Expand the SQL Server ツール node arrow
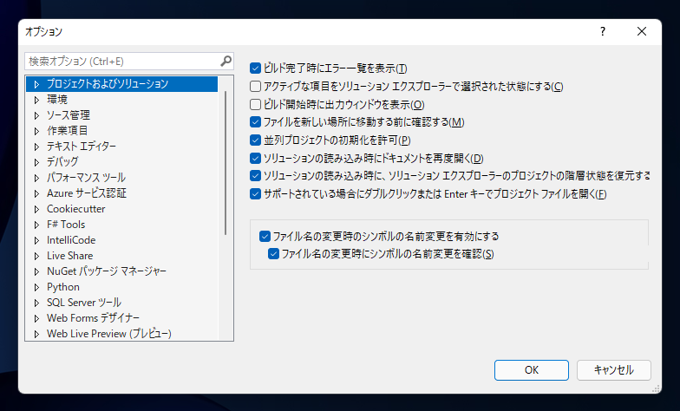This screenshot has height=411, width=680. (x=36, y=303)
